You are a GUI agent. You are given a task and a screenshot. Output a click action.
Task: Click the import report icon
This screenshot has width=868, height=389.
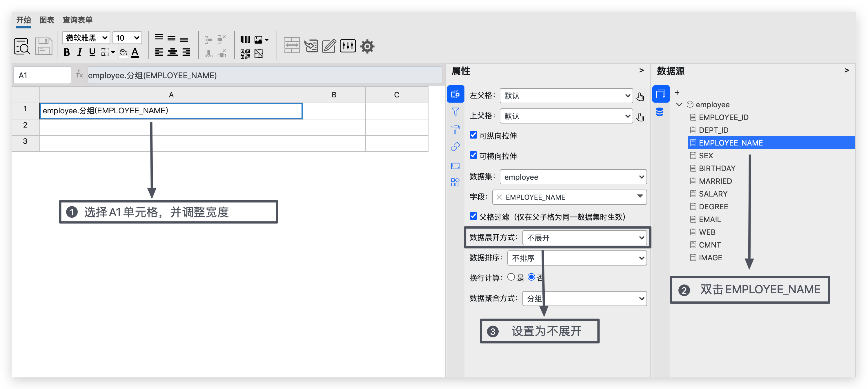tap(311, 46)
